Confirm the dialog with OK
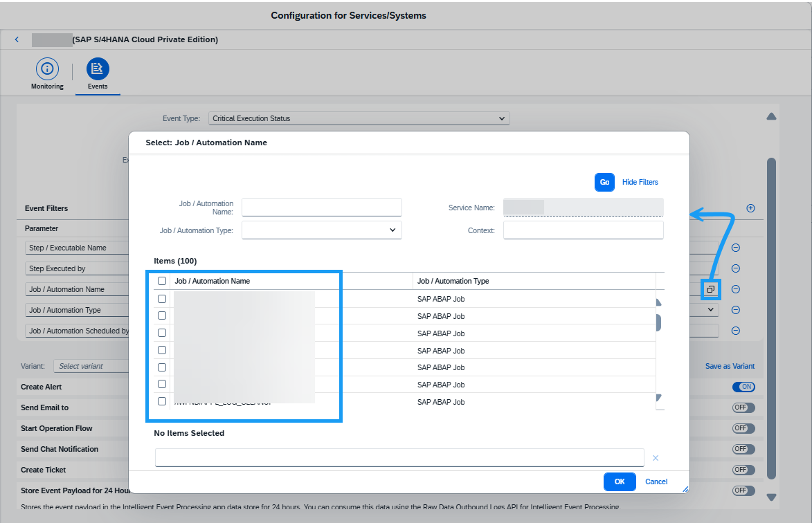812x523 pixels. [x=619, y=481]
